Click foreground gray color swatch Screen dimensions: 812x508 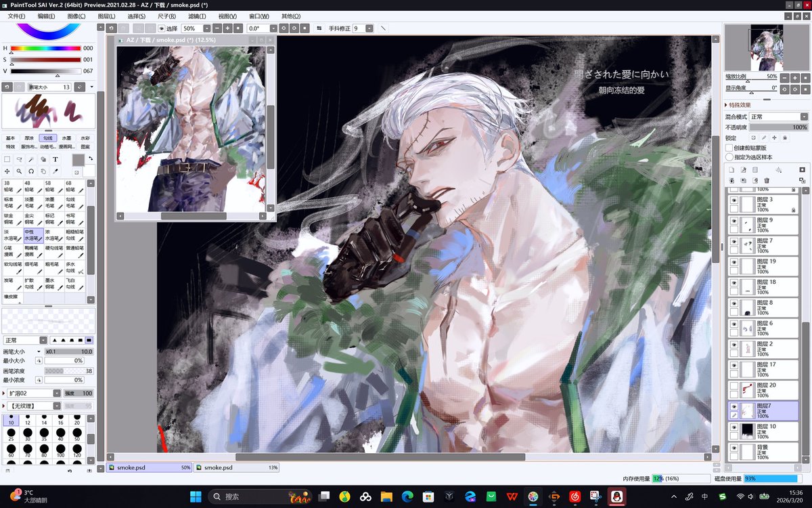[78, 160]
